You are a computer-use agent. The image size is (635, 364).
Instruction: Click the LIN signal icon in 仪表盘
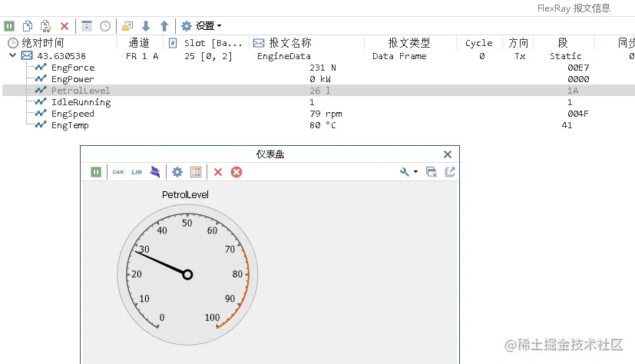click(137, 172)
